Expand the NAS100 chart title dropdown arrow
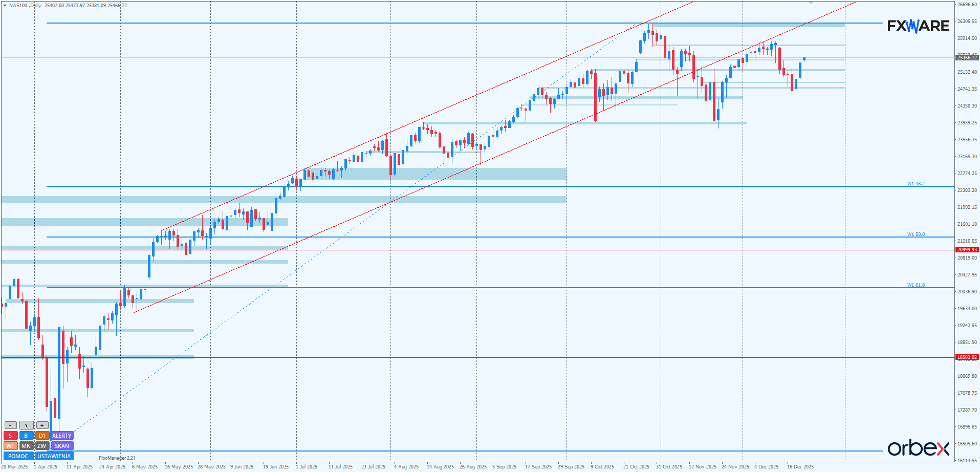 pyautogui.click(x=5, y=6)
